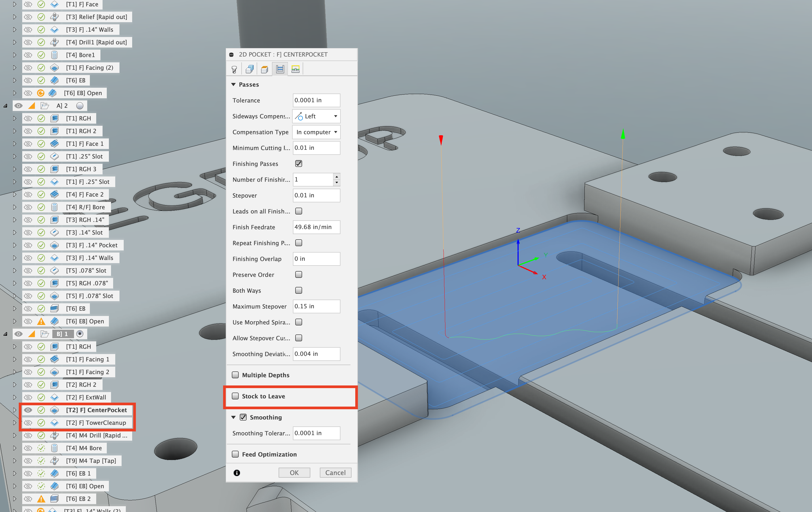Collapse the Passes section

pyautogui.click(x=234, y=84)
